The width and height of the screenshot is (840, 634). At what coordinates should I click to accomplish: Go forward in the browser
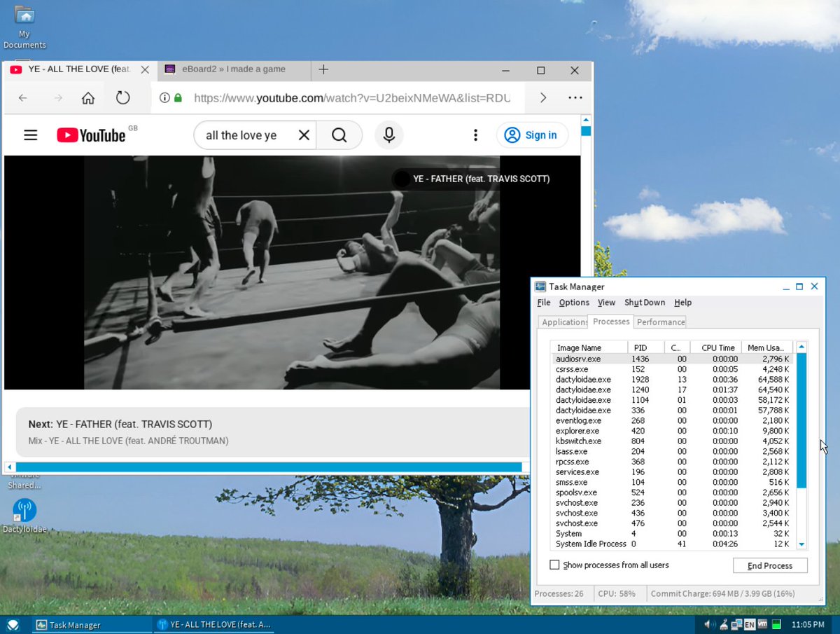58,98
